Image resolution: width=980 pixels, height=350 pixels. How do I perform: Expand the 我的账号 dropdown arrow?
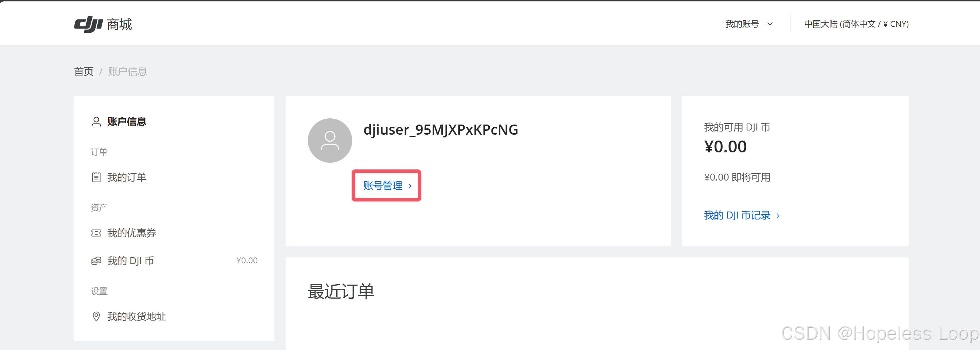[x=770, y=24]
